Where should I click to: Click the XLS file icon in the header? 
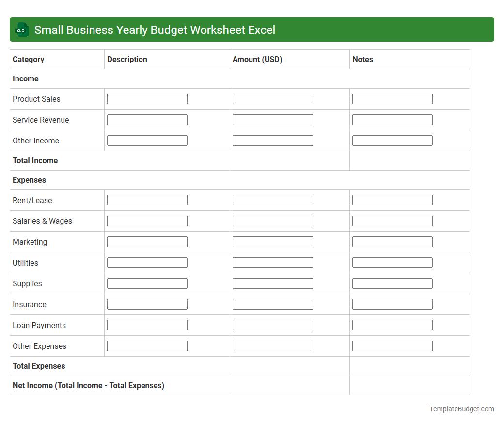point(21,30)
